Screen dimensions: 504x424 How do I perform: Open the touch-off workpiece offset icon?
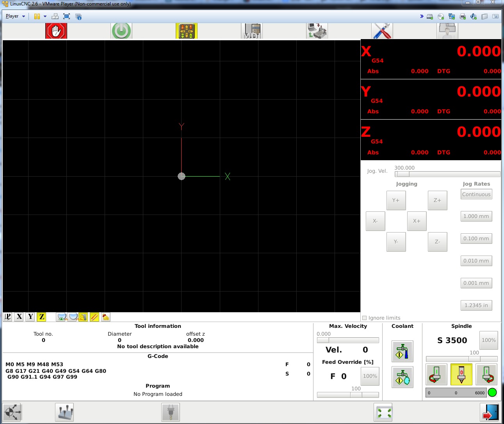(64, 412)
